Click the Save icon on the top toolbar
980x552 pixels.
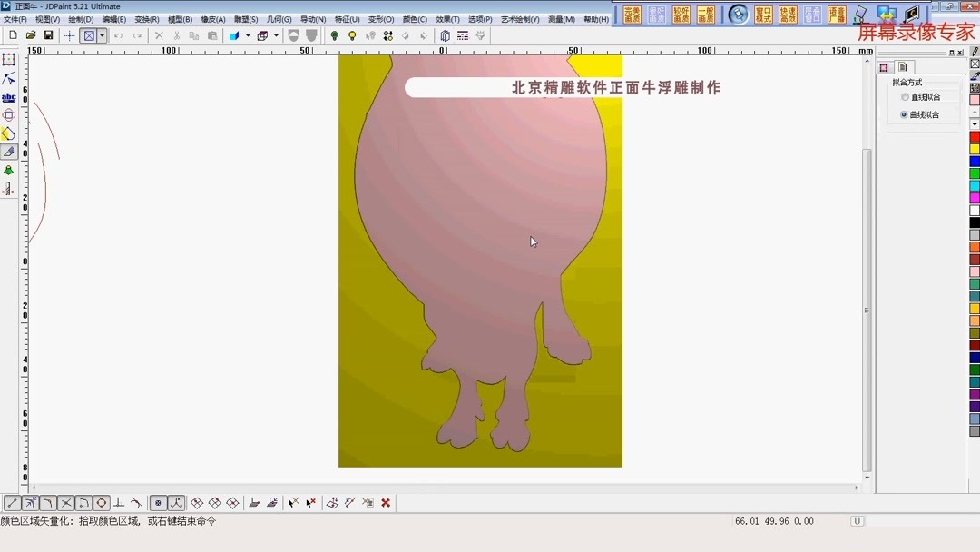[47, 34]
